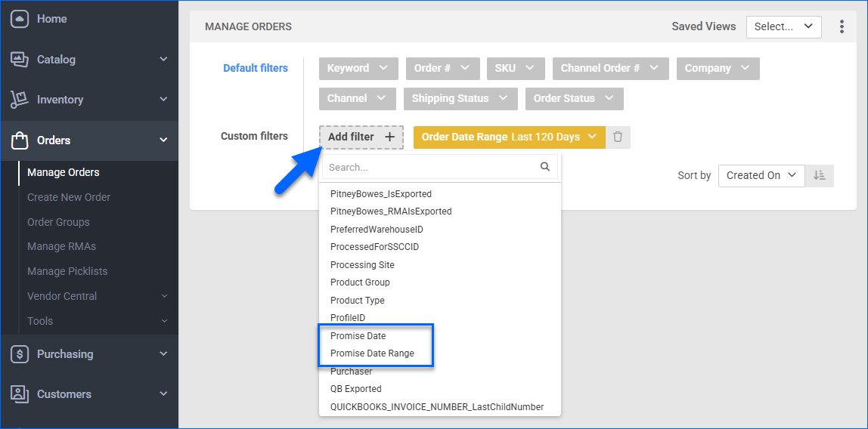Expand the Shipping Status filter
This screenshot has width=868, height=429.
tap(460, 98)
